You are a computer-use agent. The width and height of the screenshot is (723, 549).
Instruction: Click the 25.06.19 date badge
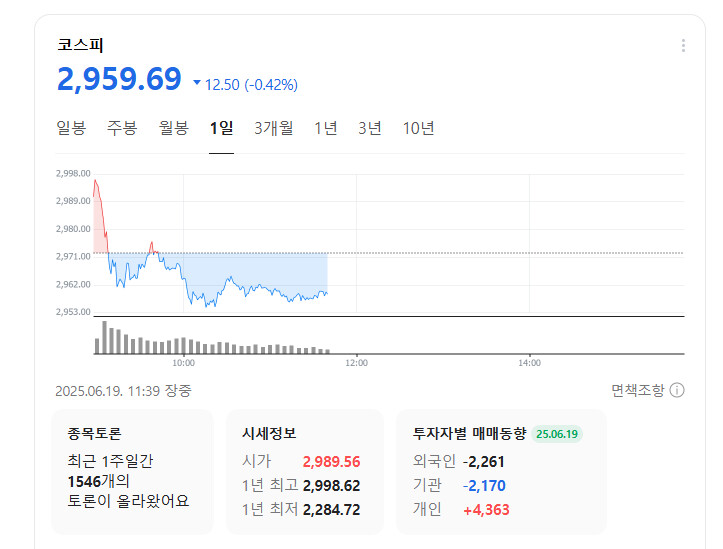558,434
